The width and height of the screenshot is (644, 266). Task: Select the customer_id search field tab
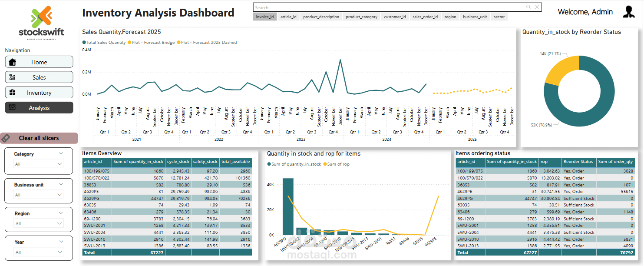tap(395, 17)
